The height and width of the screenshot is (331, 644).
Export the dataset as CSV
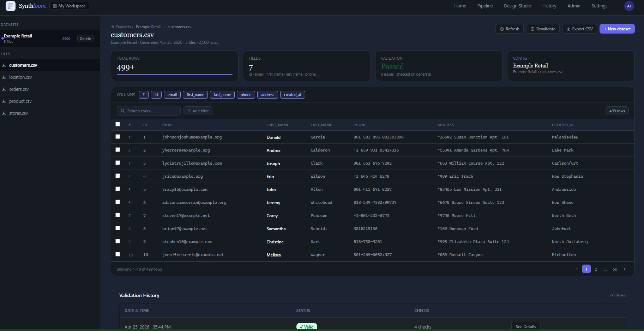pyautogui.click(x=579, y=29)
